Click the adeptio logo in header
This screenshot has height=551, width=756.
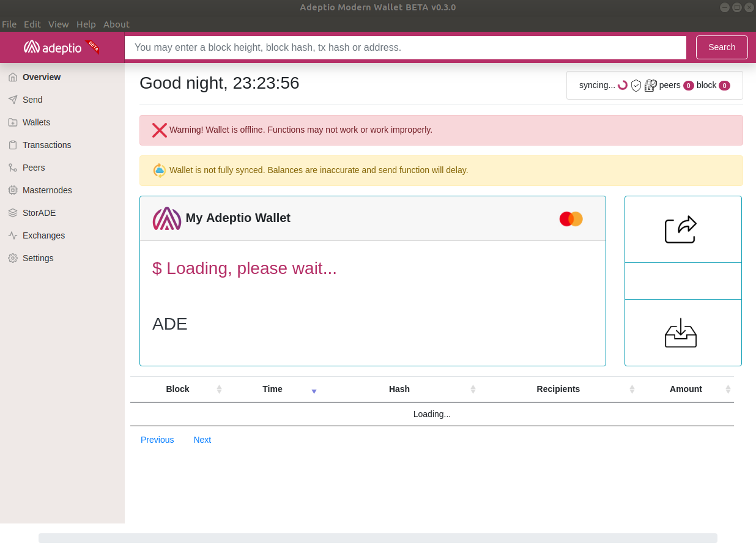click(61, 47)
